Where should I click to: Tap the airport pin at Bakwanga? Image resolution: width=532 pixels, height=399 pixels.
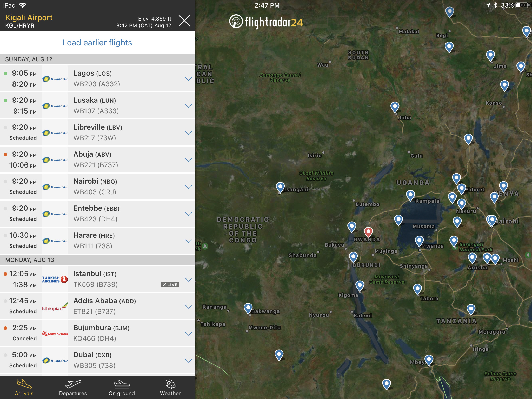[x=248, y=308]
